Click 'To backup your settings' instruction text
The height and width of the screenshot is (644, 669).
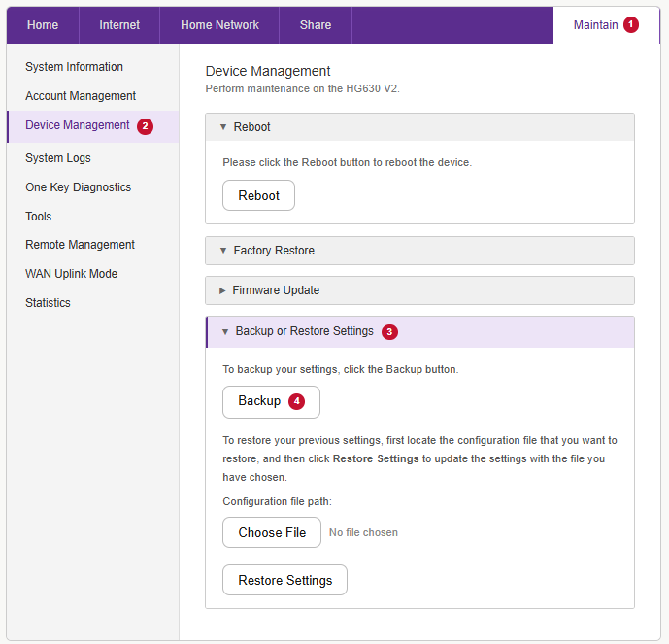(x=341, y=369)
